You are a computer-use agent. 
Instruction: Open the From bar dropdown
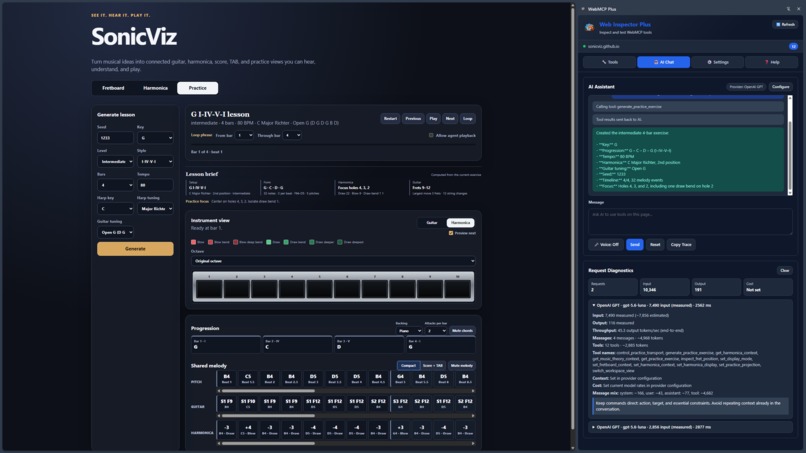tap(244, 135)
